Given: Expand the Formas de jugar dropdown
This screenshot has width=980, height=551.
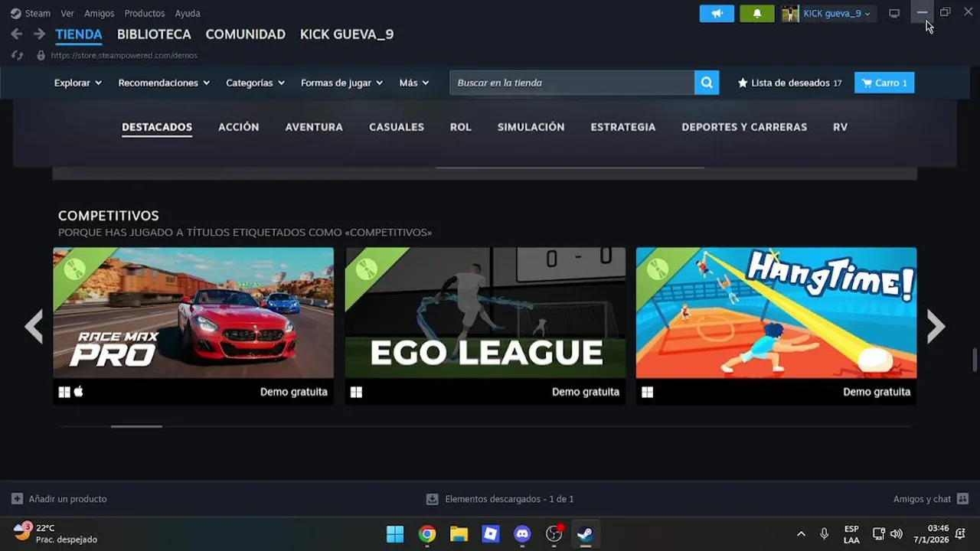Looking at the screenshot, I should [342, 83].
